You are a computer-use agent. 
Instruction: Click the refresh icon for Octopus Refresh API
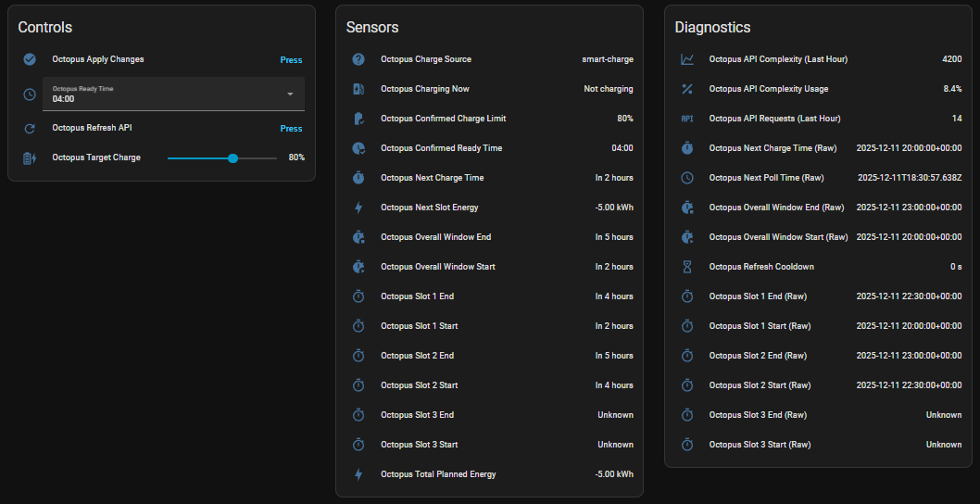click(x=30, y=128)
